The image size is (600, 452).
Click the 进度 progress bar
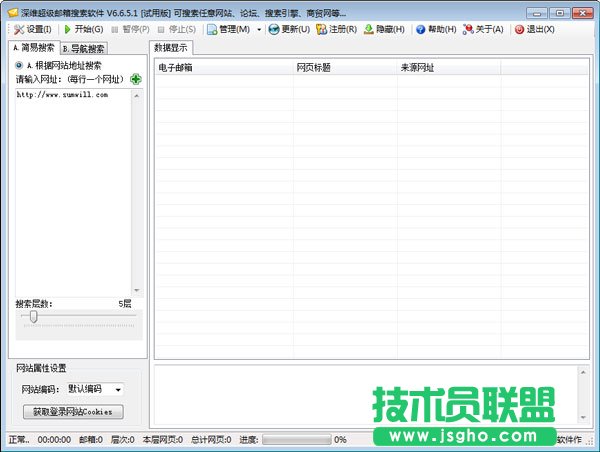297,439
